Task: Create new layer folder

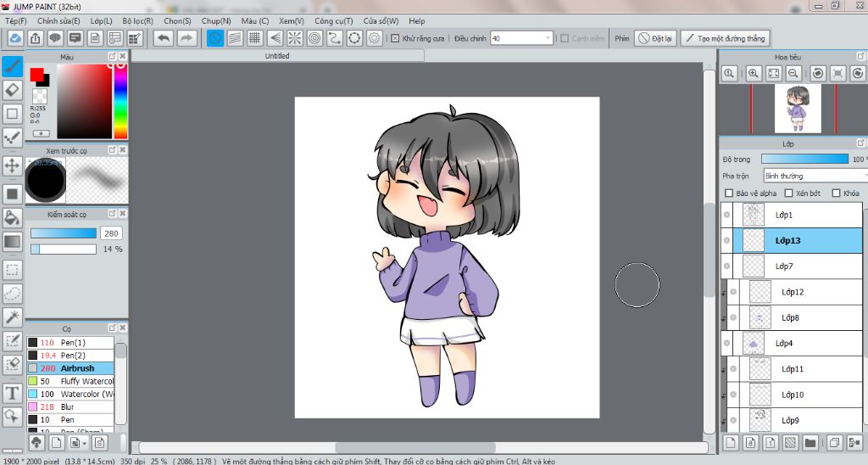Action: coord(810,442)
